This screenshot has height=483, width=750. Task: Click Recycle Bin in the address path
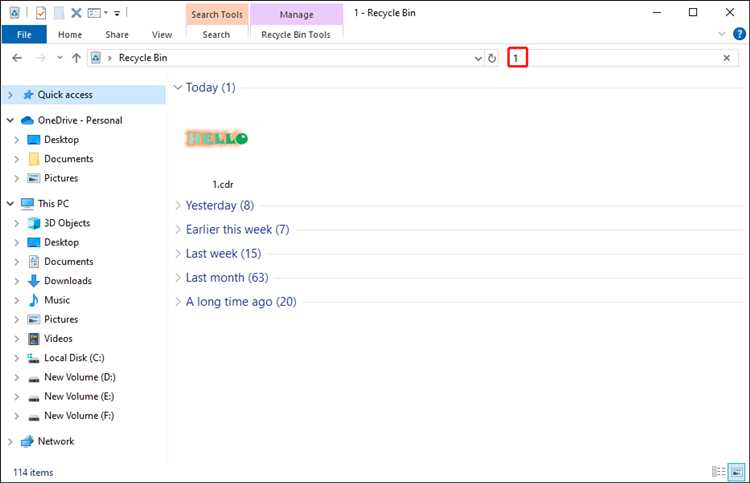[143, 58]
